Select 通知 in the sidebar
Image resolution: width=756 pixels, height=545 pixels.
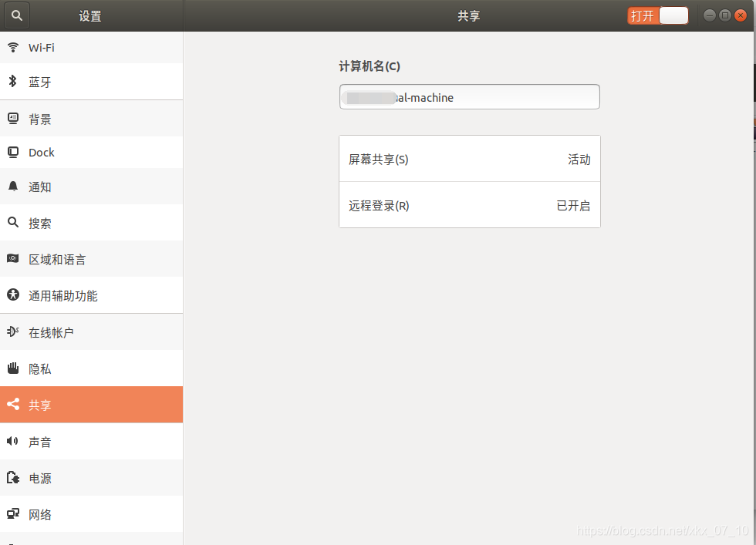(x=92, y=187)
